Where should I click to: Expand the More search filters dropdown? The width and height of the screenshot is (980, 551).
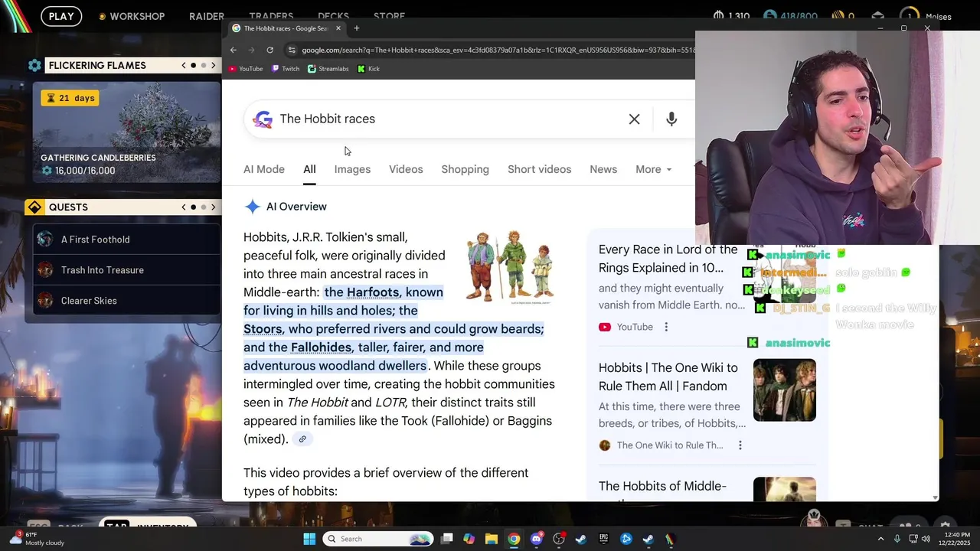[x=653, y=169]
